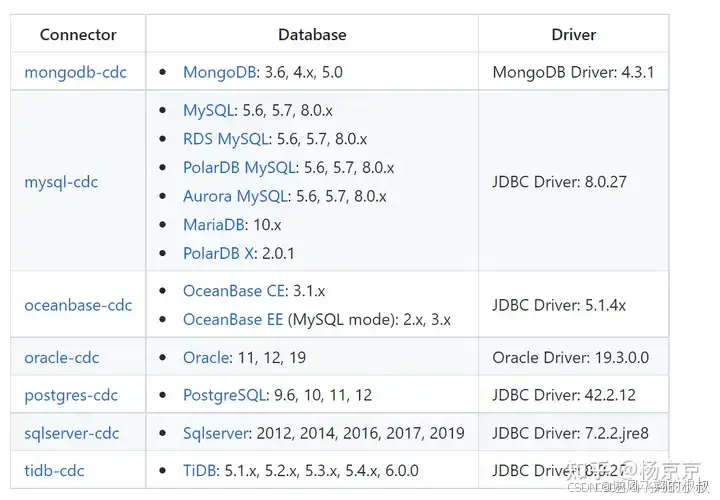Follow the MariaDB link

coord(214,225)
